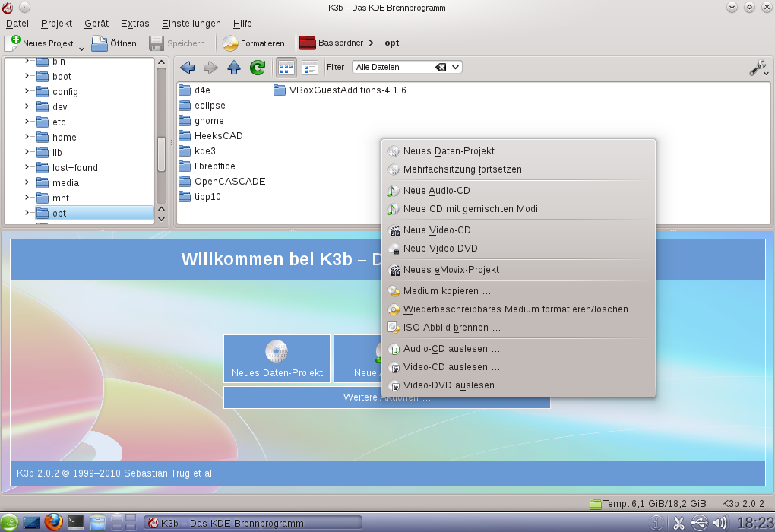Click the Neues Projekt toolbar icon
The width and height of the screenshot is (775, 532).
[12, 43]
